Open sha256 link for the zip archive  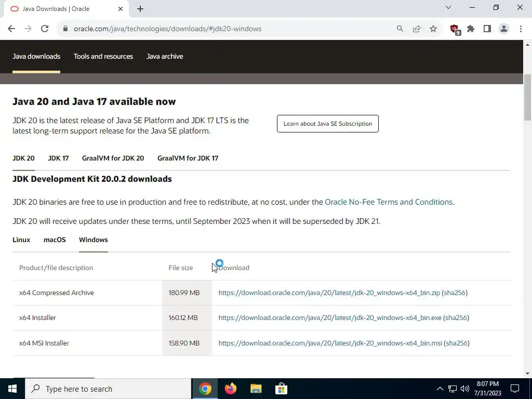(455, 292)
